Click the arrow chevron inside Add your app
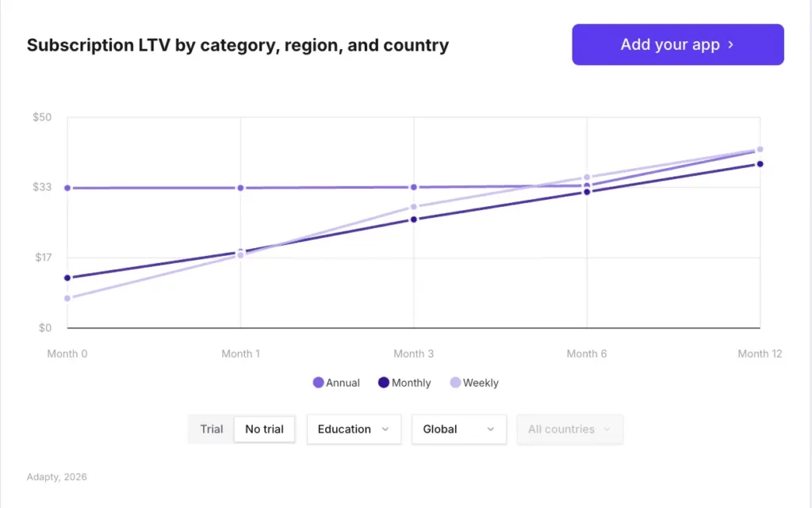812x508 pixels. (730, 45)
